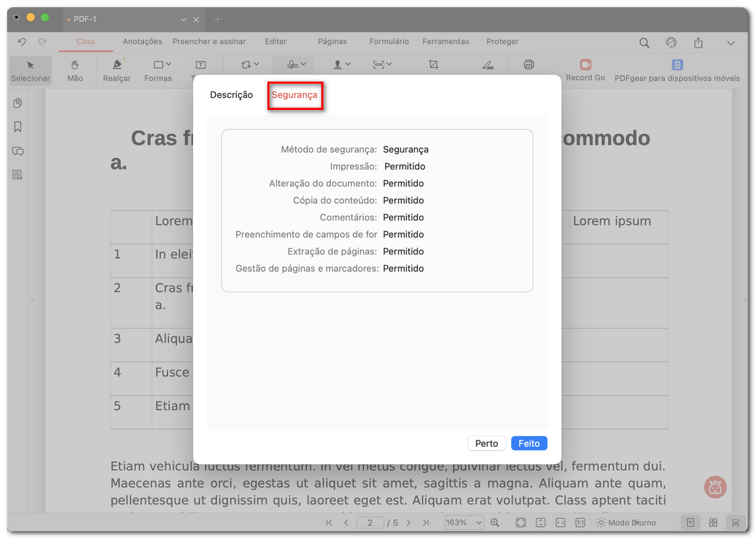The height and width of the screenshot is (539, 756).
Task: Click the Feito button
Action: [529, 443]
